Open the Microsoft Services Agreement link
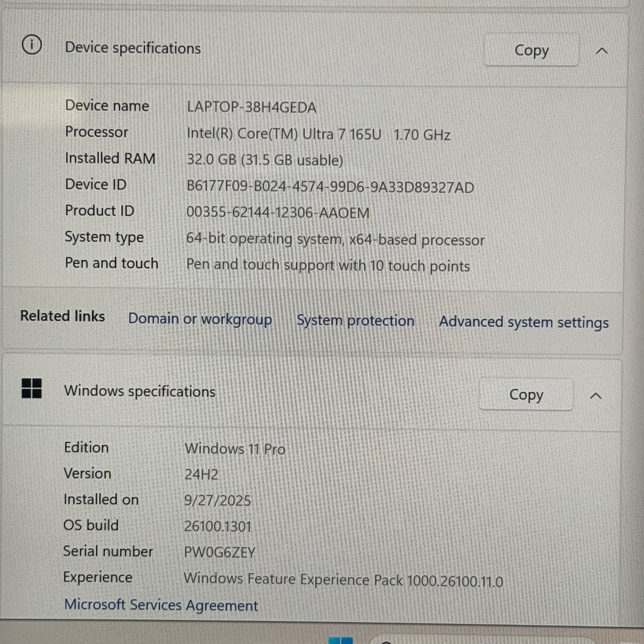644x644 pixels. pos(161,605)
